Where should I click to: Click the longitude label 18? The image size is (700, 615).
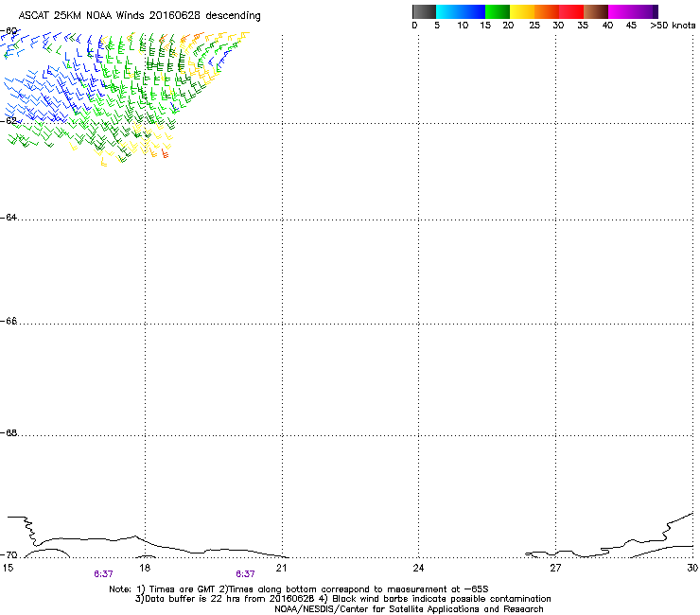pyautogui.click(x=145, y=568)
